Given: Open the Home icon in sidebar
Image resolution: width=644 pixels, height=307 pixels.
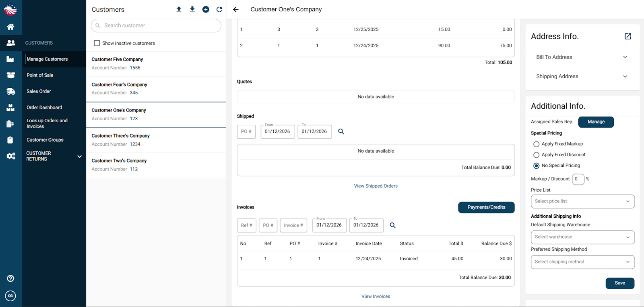Looking at the screenshot, I should click(11, 27).
